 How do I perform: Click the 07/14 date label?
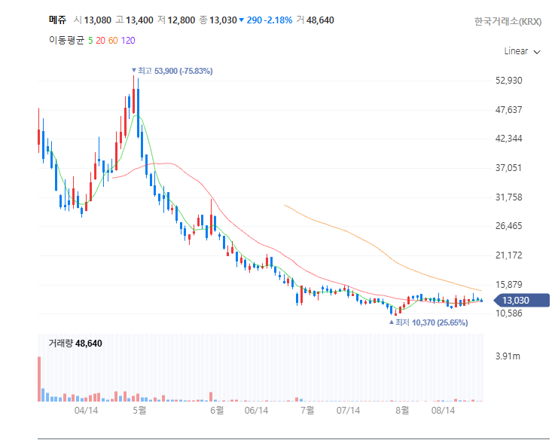348,410
